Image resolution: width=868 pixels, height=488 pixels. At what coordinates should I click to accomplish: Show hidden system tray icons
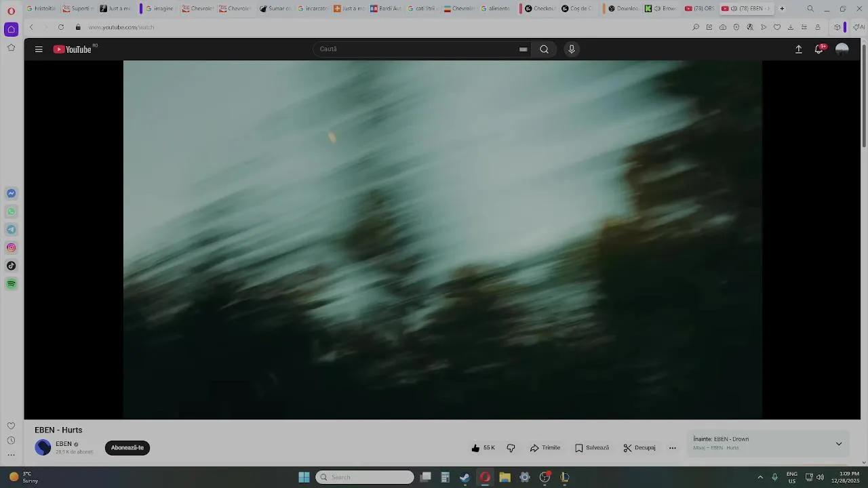point(760,477)
